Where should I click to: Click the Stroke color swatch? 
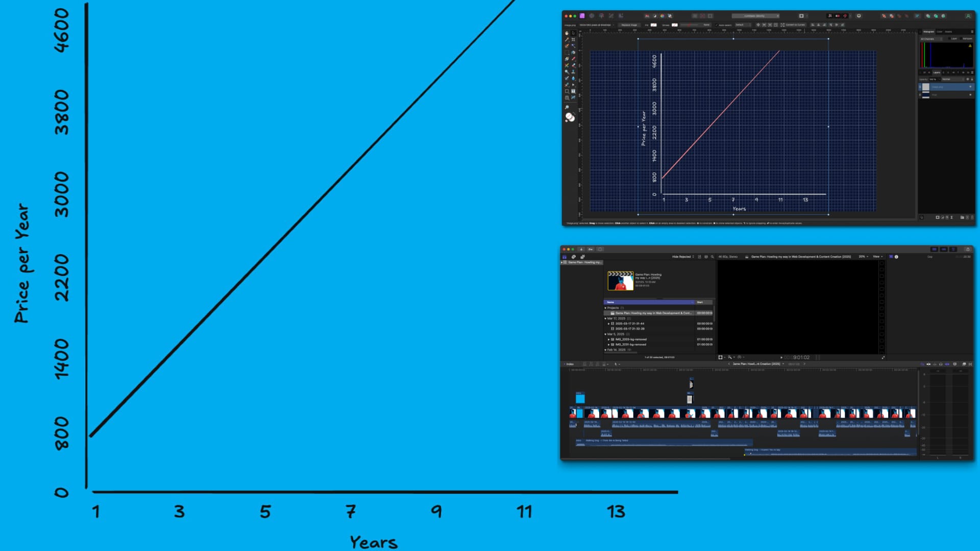pos(675,25)
